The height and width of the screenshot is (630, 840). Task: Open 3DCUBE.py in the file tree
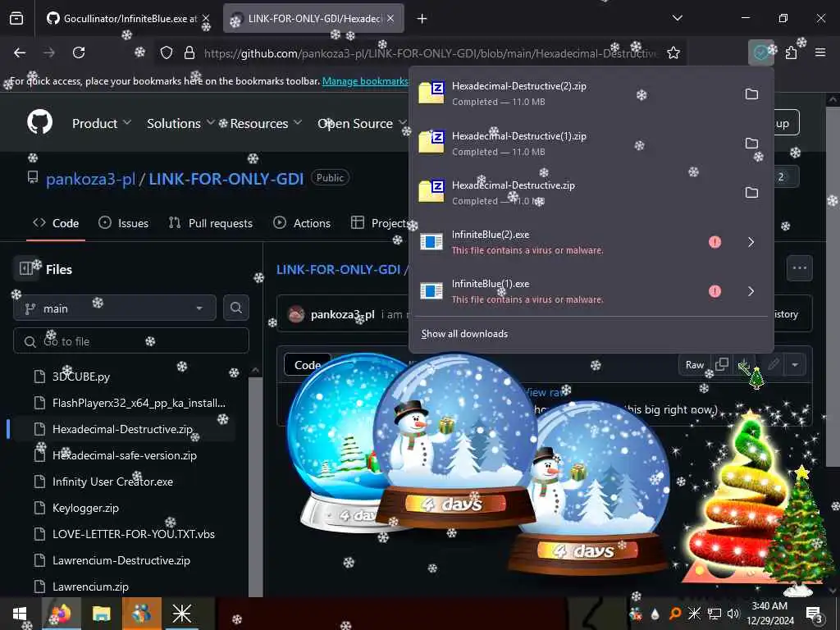pyautogui.click(x=81, y=377)
